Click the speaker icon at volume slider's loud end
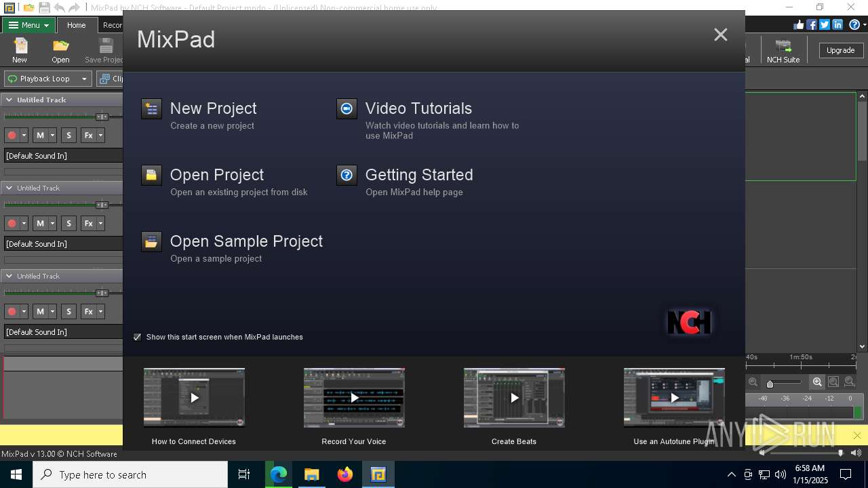The image size is (868, 488). point(856,453)
